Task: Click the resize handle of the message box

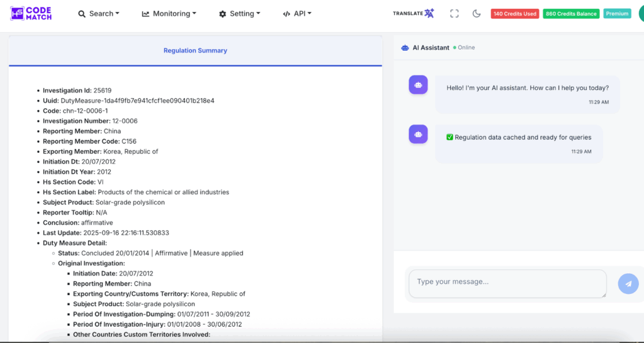Action: click(604, 295)
